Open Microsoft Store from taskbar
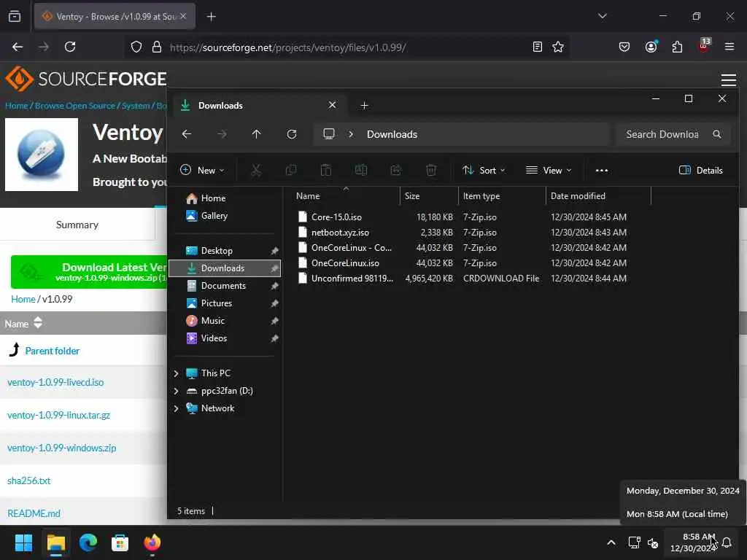Screen dimensions: 747x560 pos(120,542)
